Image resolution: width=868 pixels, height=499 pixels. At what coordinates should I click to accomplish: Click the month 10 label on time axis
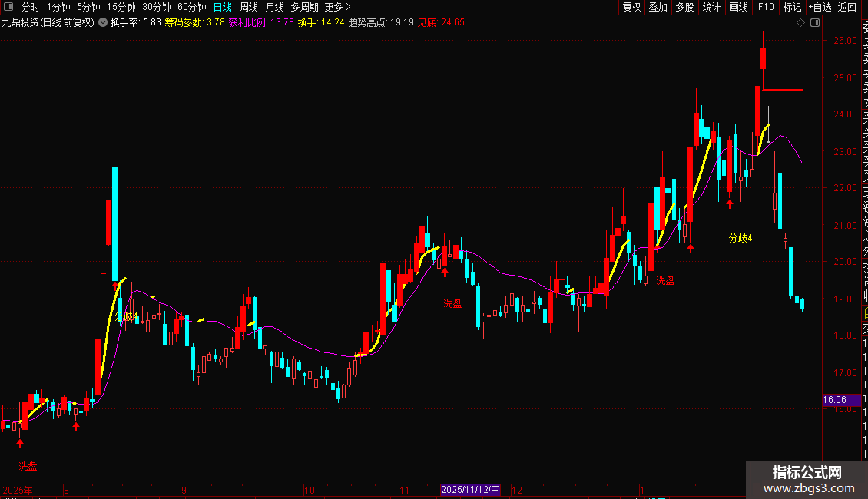tap(310, 490)
